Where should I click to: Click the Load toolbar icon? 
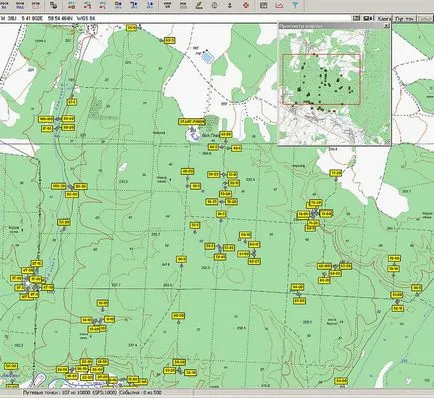pyautogui.click(x=4, y=5)
